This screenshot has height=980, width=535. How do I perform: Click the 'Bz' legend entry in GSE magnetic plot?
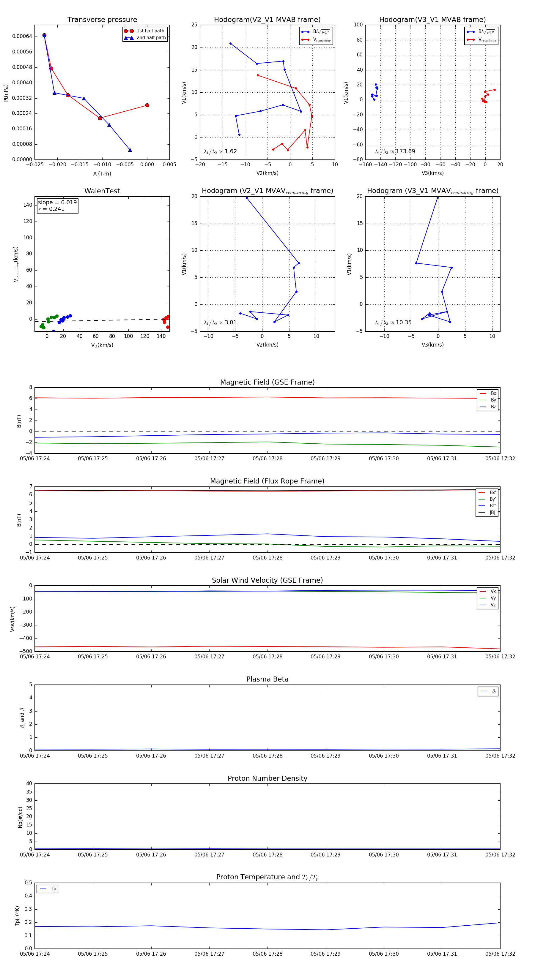(x=488, y=407)
